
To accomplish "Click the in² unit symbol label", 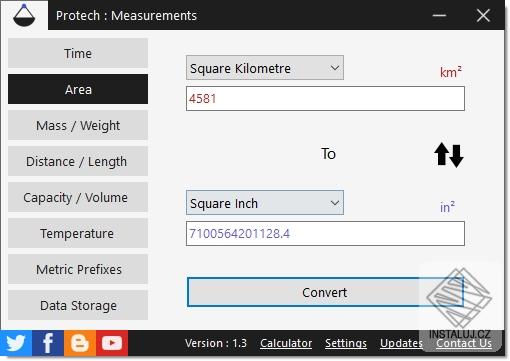I will (x=447, y=207).
